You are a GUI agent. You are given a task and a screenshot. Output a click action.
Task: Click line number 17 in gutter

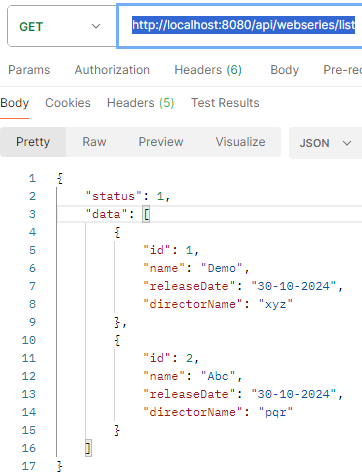(29, 466)
